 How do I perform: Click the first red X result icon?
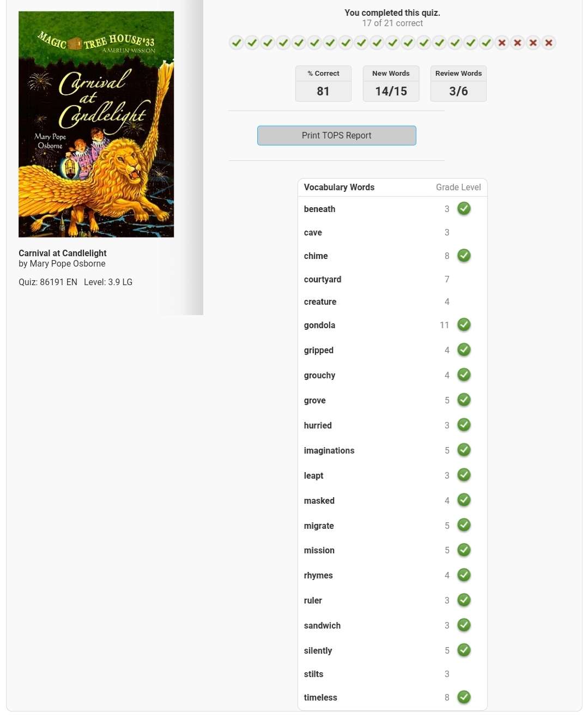(502, 43)
